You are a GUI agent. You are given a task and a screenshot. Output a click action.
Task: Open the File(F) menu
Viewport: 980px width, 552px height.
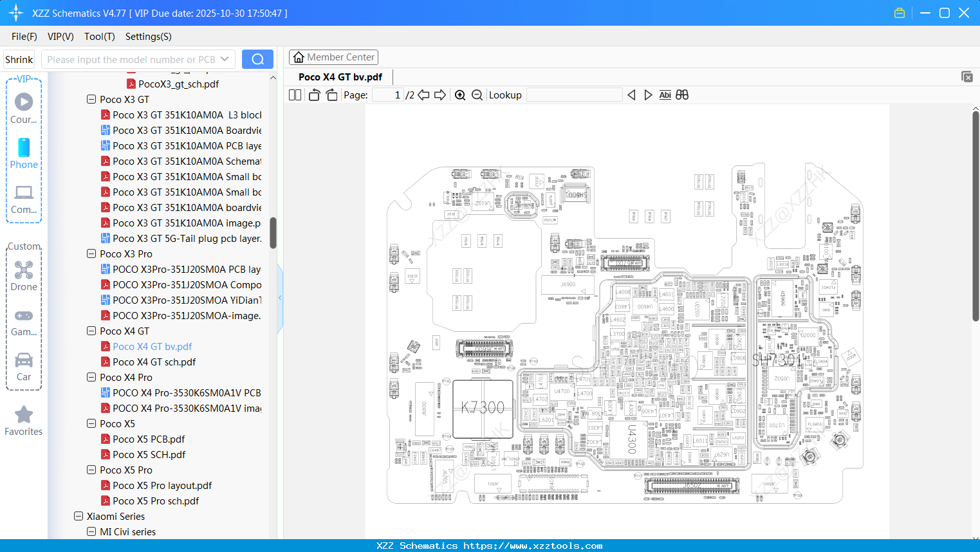(24, 37)
